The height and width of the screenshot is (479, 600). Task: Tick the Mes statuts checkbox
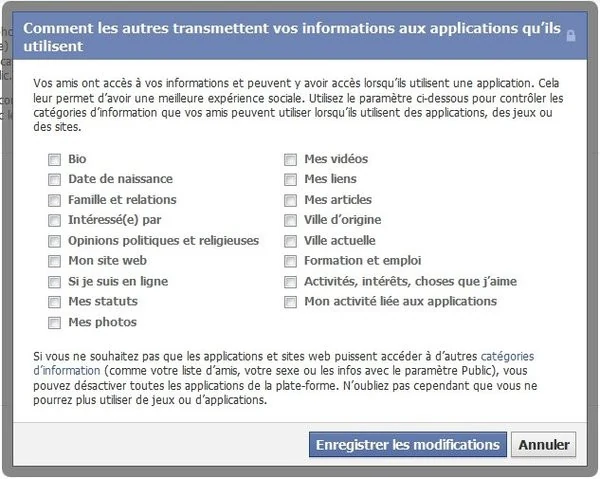coord(54,302)
